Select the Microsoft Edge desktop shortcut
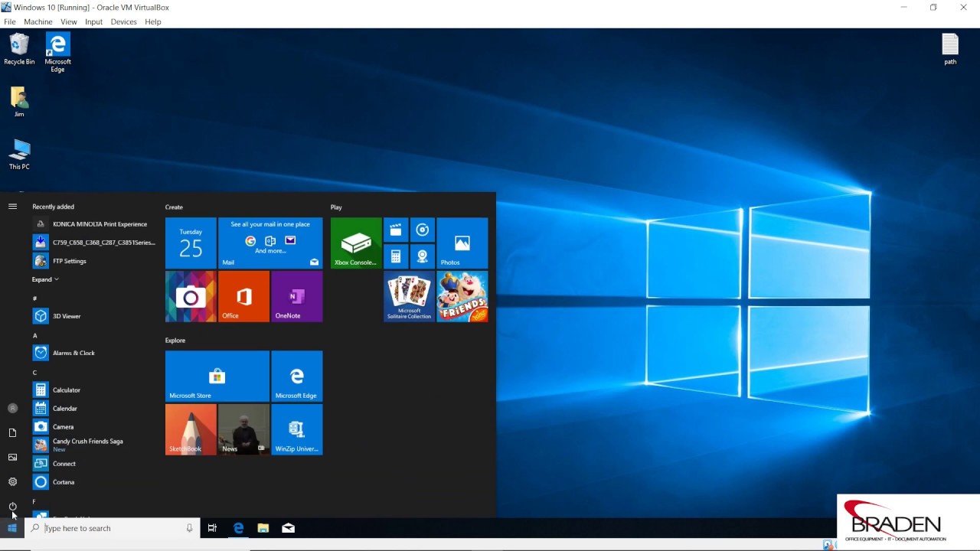The image size is (980, 551). coord(57,53)
